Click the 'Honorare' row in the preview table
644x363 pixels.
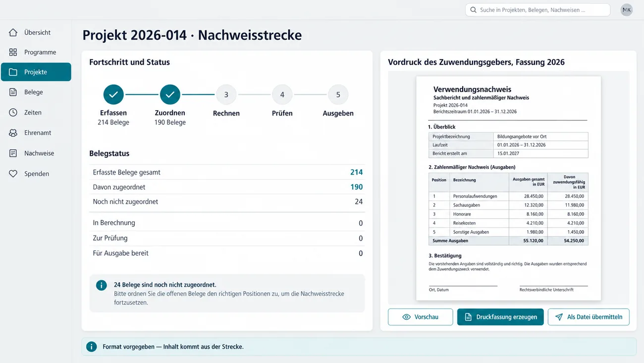(x=508, y=214)
